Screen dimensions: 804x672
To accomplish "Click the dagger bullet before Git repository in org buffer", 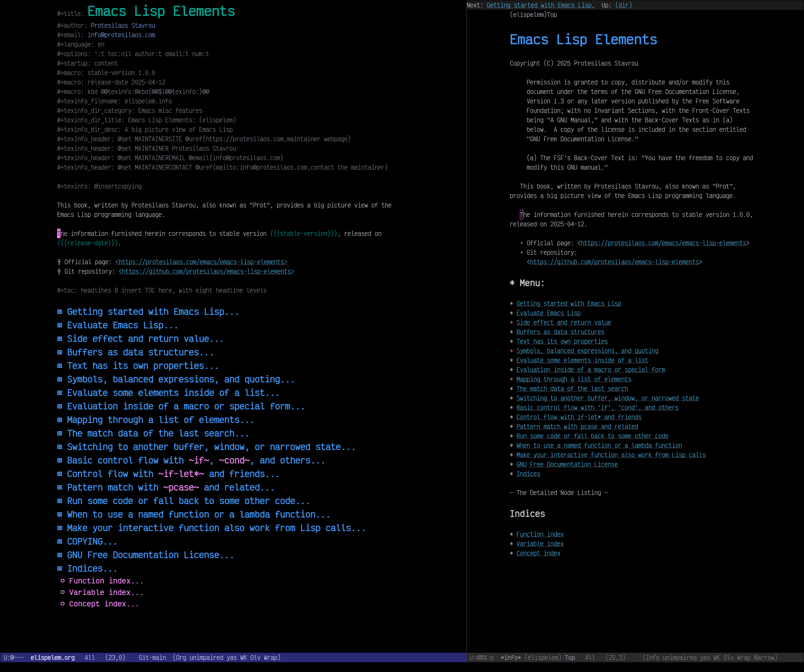I will 59,272.
